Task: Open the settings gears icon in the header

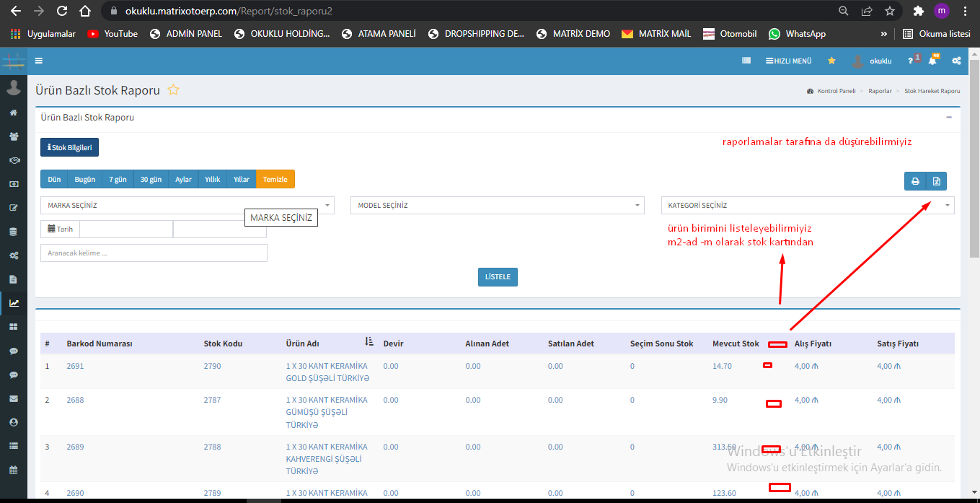Action: (956, 61)
